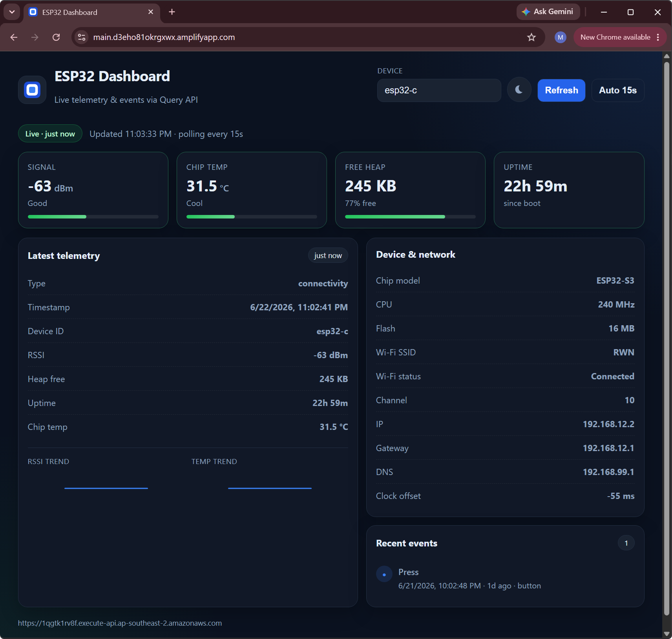Click the address bar URL
Screen dimensions: 672x639
coord(164,37)
